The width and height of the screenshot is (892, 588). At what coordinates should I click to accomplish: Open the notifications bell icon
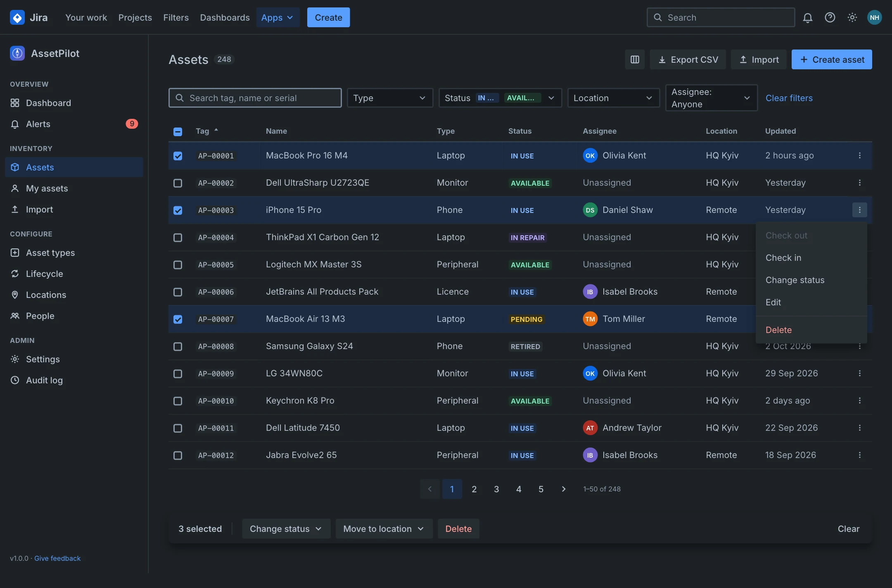tap(807, 17)
